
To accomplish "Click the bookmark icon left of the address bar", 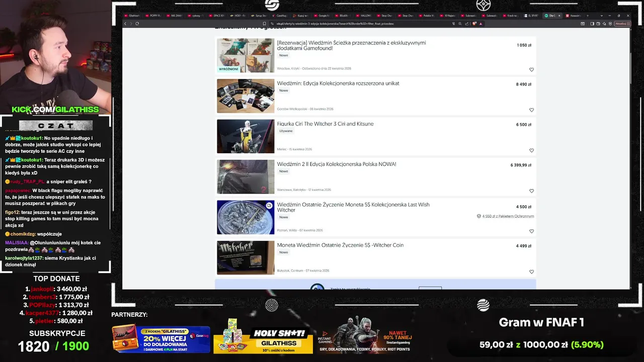I will [265, 24].
